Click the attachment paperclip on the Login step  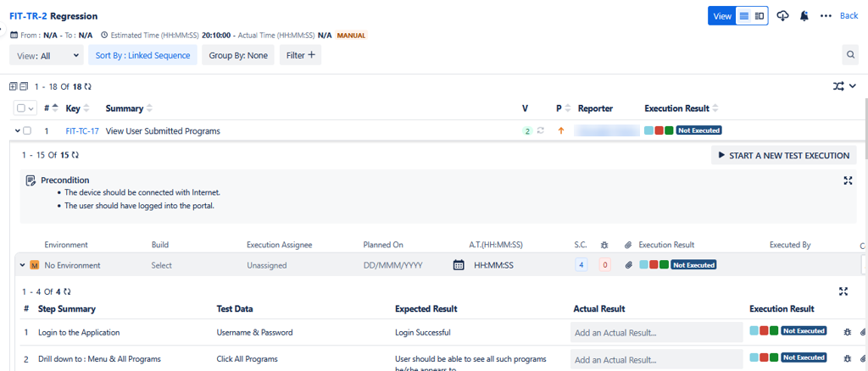[x=864, y=332]
